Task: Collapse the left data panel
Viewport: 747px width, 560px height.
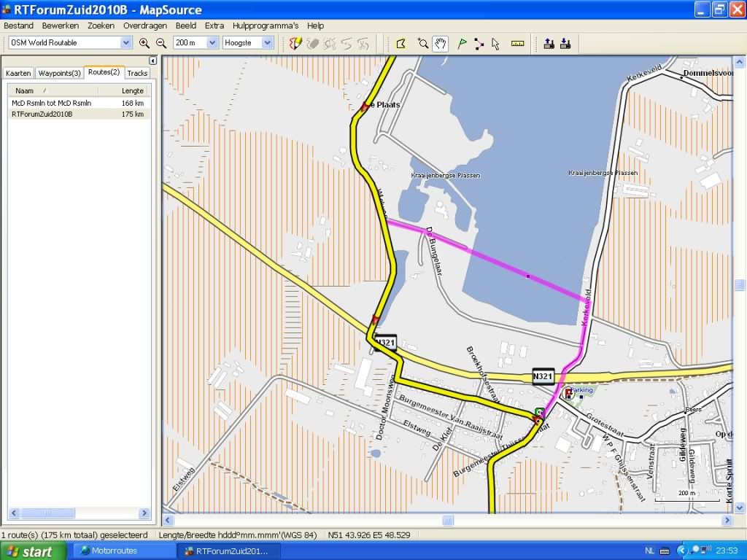Action: click(x=152, y=61)
